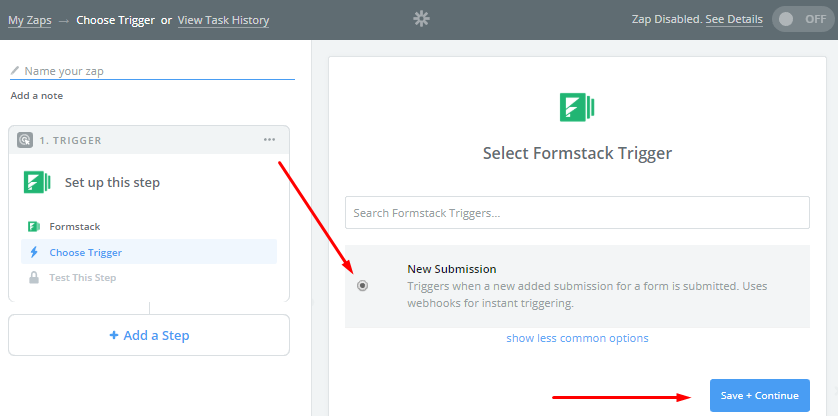The height and width of the screenshot is (416, 838).
Task: Open the trigger step three-dot menu
Action: point(269,140)
